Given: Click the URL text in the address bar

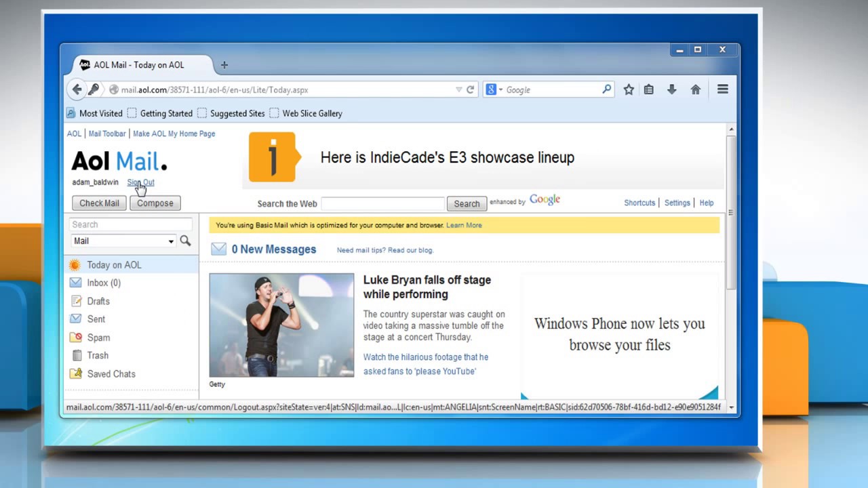Looking at the screenshot, I should (214, 89).
